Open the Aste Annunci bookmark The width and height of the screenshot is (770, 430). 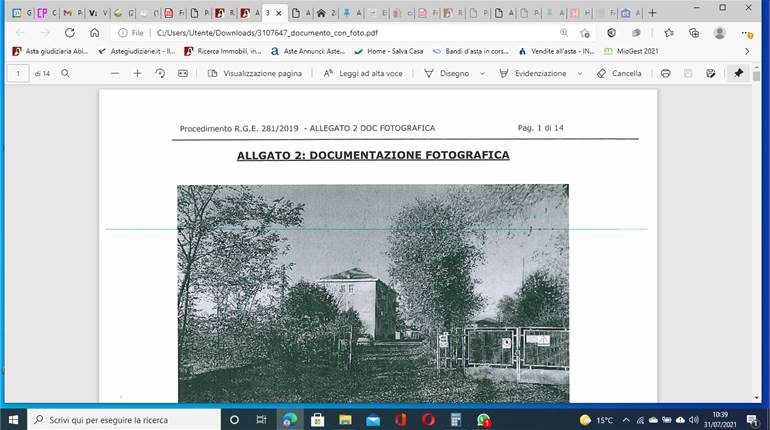coord(308,51)
